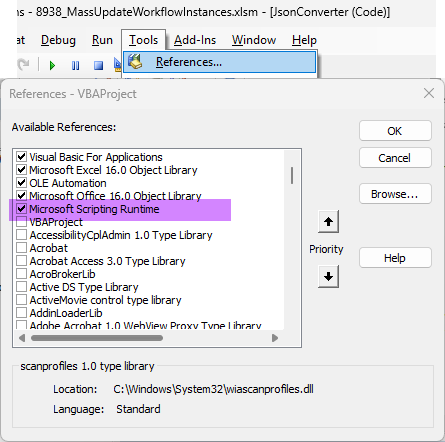
Task: Open the Debug menu
Action: 58,40
